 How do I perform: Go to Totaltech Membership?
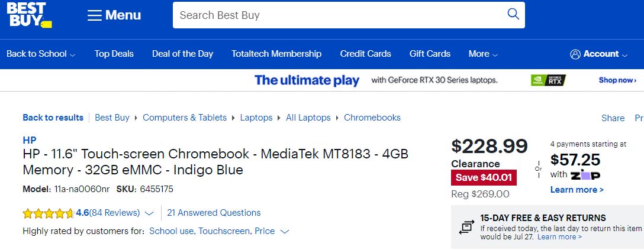276,54
